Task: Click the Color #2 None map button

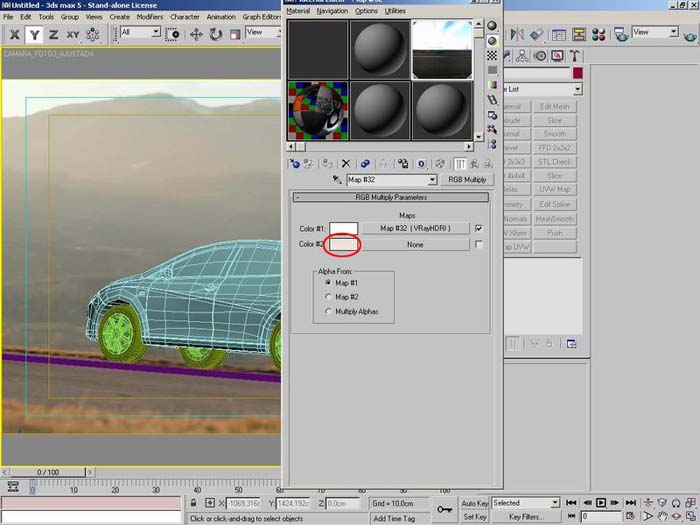Action: 414,244
